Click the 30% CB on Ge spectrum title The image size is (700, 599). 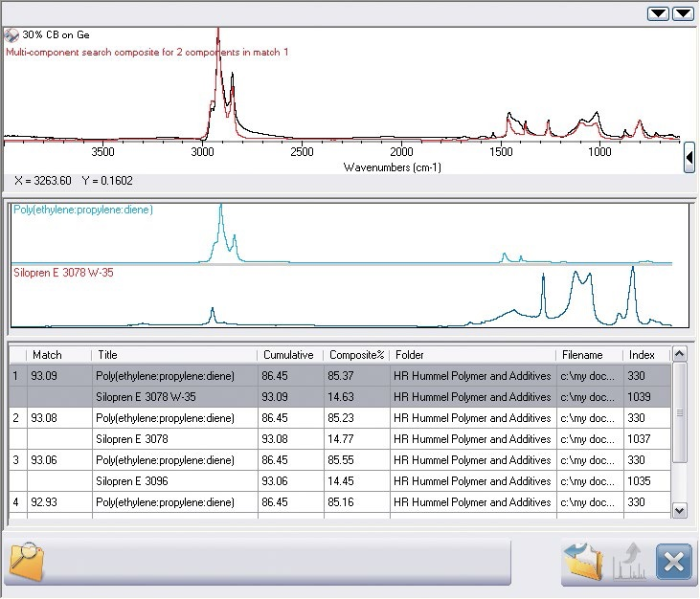pyautogui.click(x=56, y=34)
